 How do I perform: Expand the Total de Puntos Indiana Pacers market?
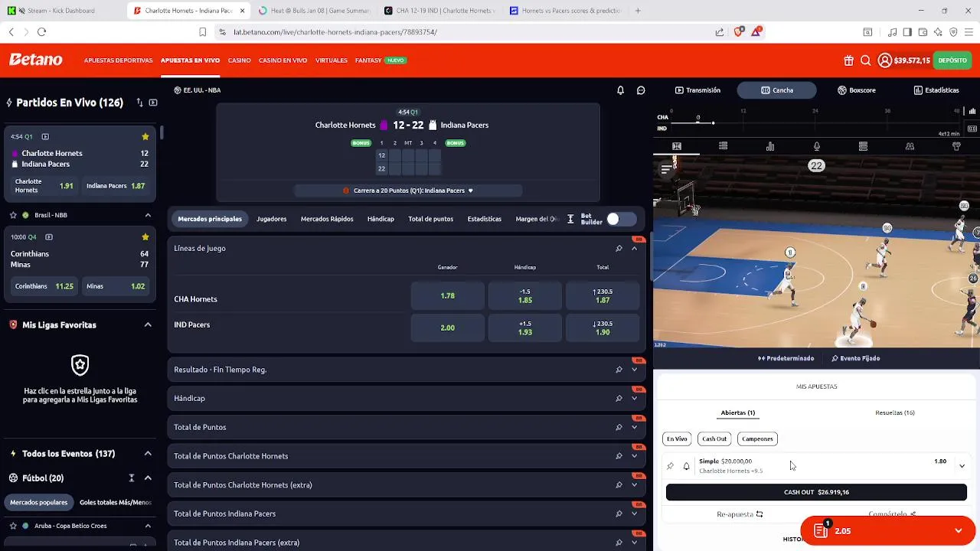pyautogui.click(x=634, y=514)
